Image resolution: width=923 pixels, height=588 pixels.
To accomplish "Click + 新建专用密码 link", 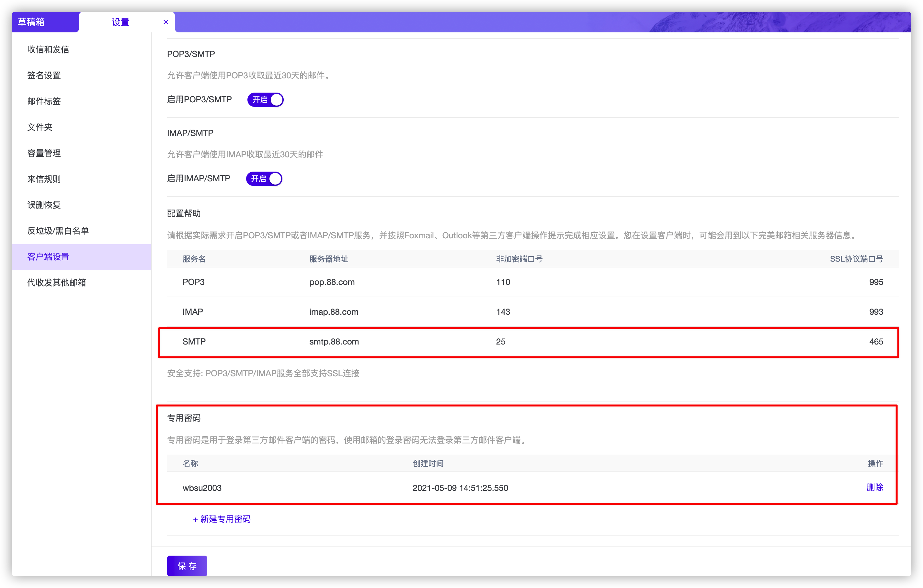I will coord(222,519).
